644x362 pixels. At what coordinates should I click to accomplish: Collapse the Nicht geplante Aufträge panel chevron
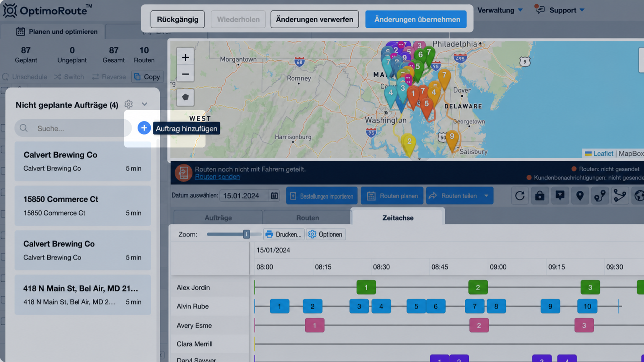[x=144, y=104]
